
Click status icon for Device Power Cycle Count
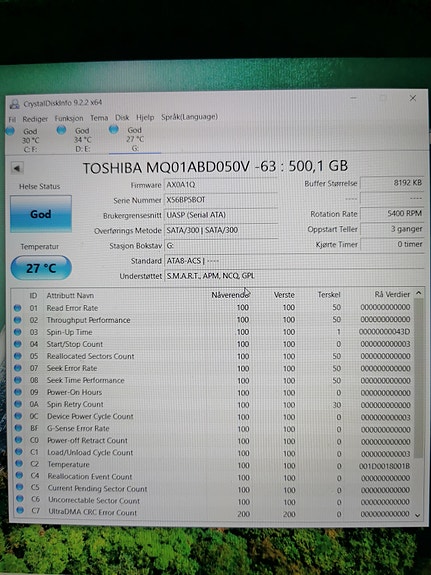coord(18,416)
